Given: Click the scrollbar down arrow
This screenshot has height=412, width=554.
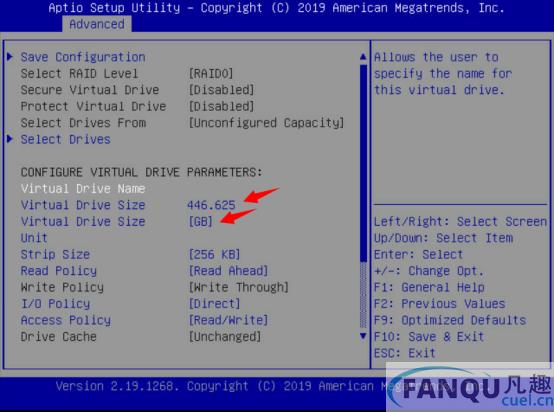Looking at the screenshot, I should [363, 336].
